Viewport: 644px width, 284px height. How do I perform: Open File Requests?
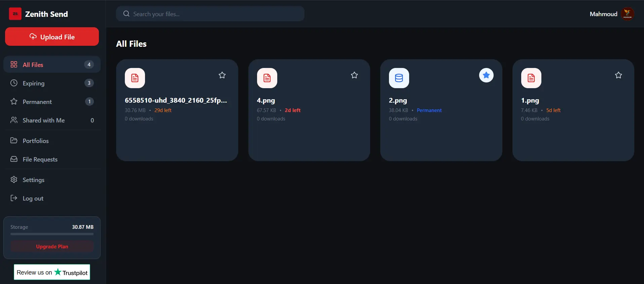coord(52,159)
